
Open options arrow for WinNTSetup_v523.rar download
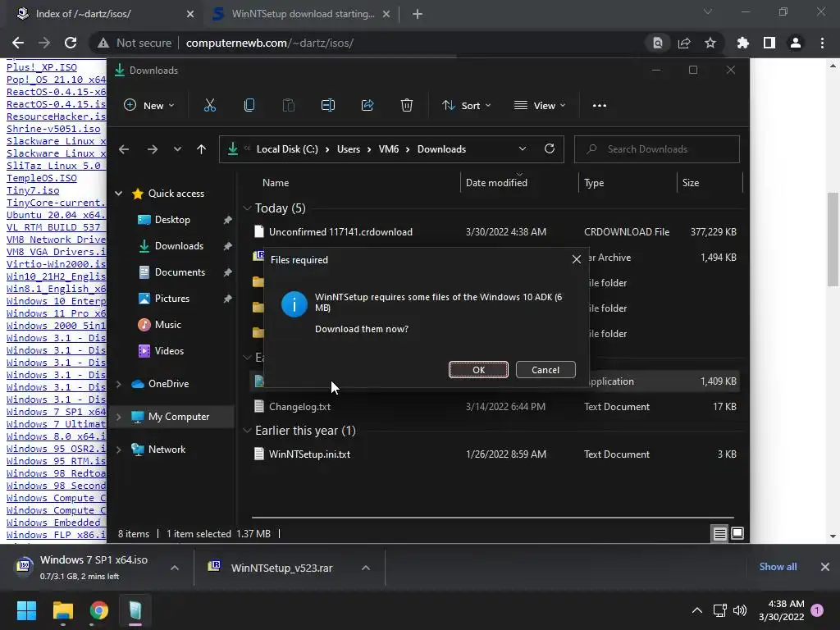[366, 568]
